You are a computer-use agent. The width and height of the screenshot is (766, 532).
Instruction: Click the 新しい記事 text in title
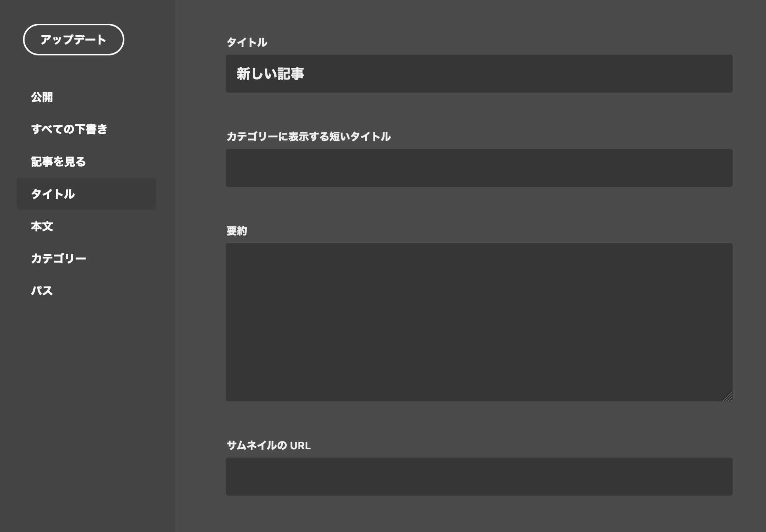271,74
